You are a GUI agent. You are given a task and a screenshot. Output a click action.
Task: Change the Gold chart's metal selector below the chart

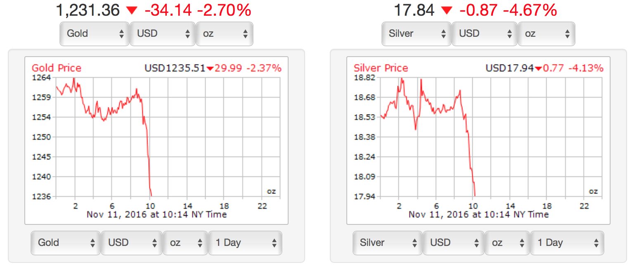click(66, 243)
